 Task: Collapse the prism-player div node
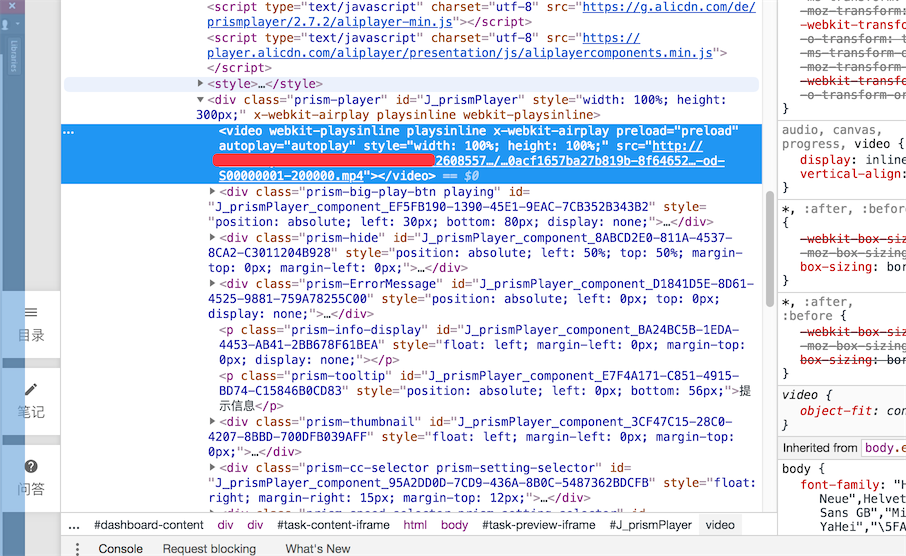(200, 99)
